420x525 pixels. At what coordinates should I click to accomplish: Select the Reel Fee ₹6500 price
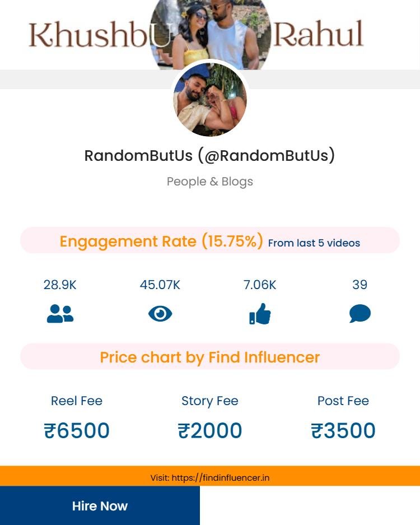[77, 430]
